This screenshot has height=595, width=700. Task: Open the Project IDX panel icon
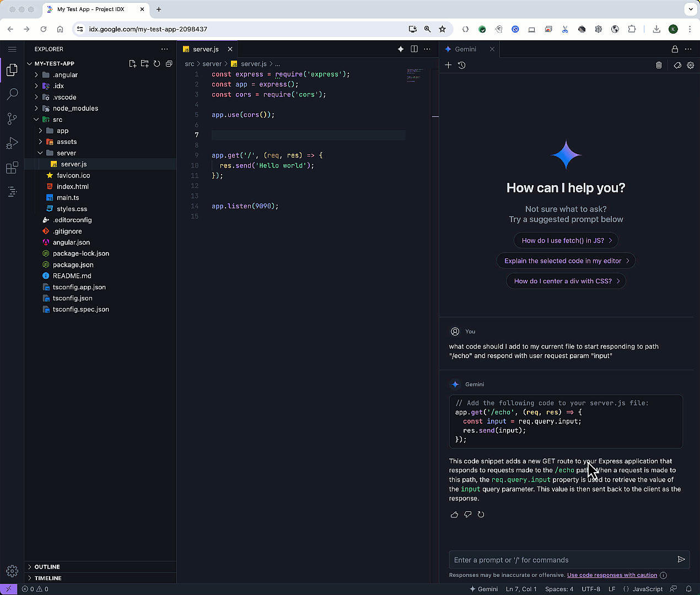tap(12, 192)
